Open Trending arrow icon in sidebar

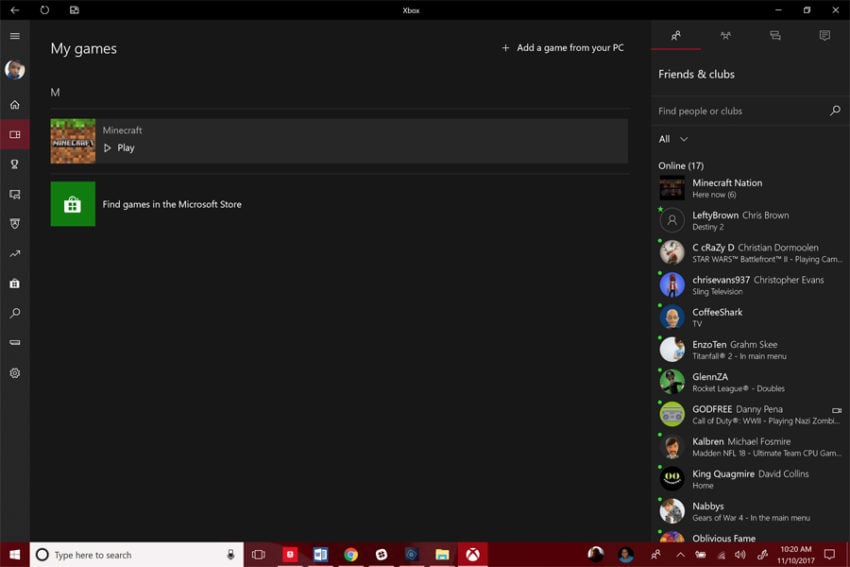click(x=15, y=253)
